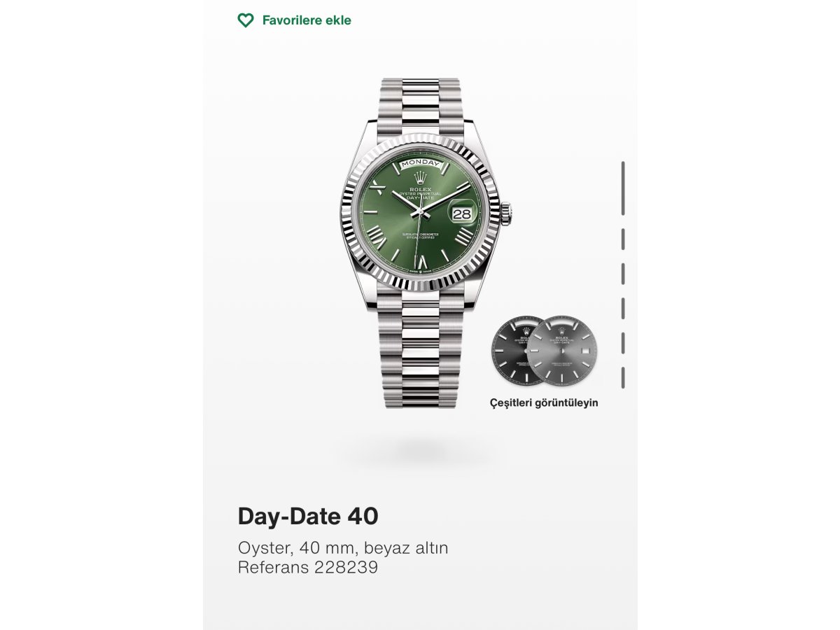The height and width of the screenshot is (630, 840).
Task: Click the 'Çeşitleri görüntüleyin' label
Action: coord(544,402)
